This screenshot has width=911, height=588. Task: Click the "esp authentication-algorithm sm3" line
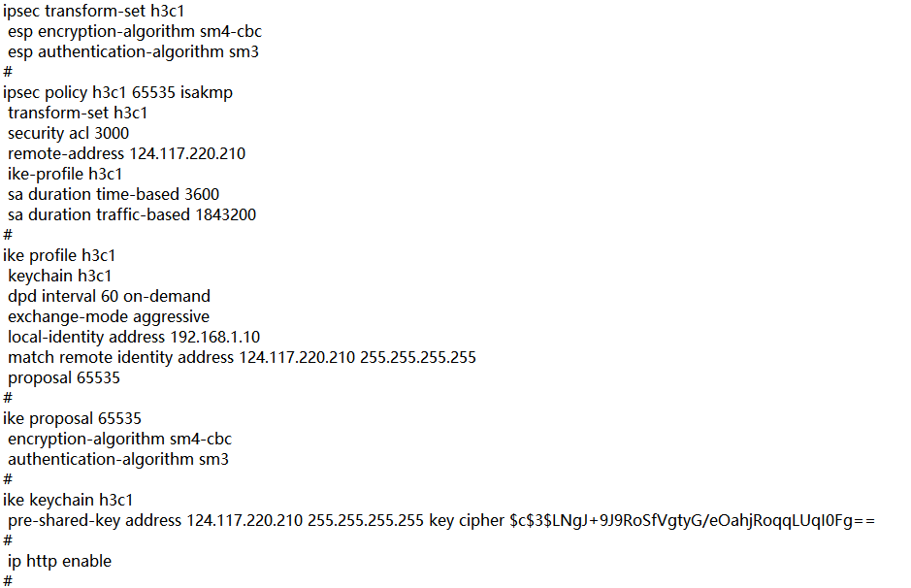tap(133, 51)
